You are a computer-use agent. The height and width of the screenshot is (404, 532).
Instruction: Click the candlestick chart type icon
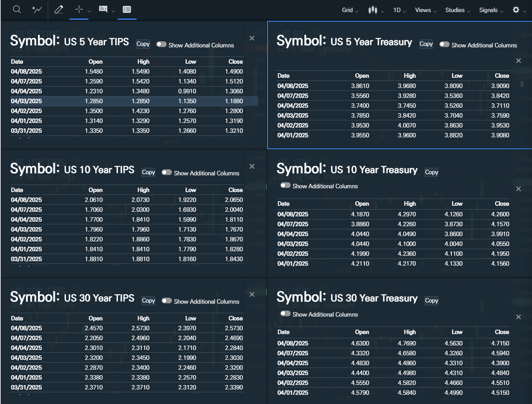coord(373,10)
